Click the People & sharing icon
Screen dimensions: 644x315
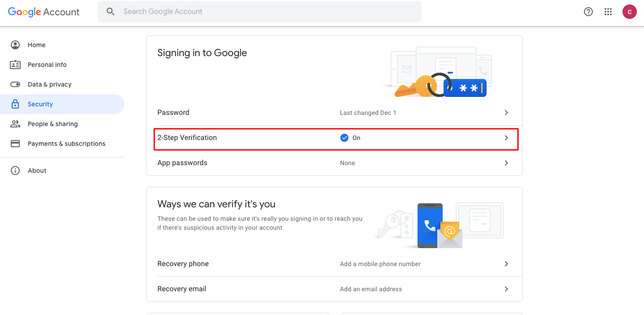(15, 124)
